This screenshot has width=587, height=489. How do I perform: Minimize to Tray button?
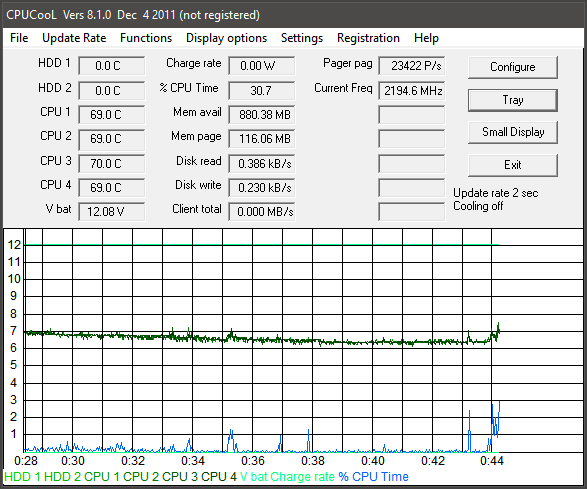(x=513, y=100)
